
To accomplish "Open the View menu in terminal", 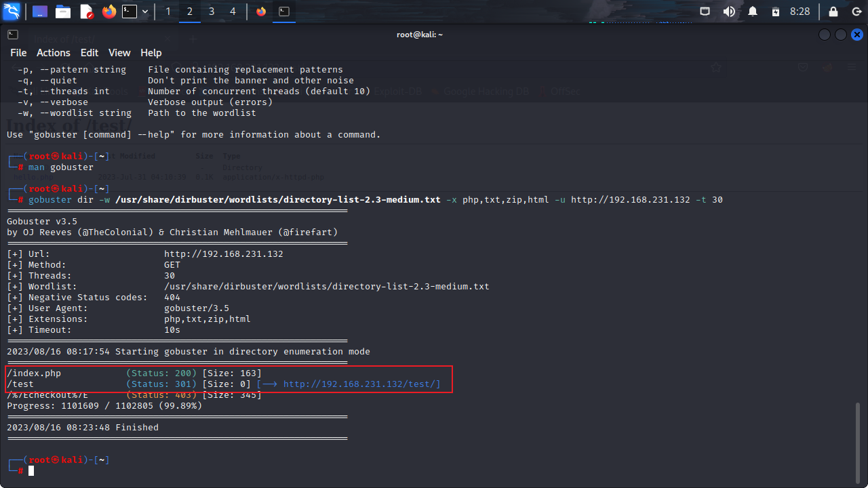I will pyautogui.click(x=119, y=53).
